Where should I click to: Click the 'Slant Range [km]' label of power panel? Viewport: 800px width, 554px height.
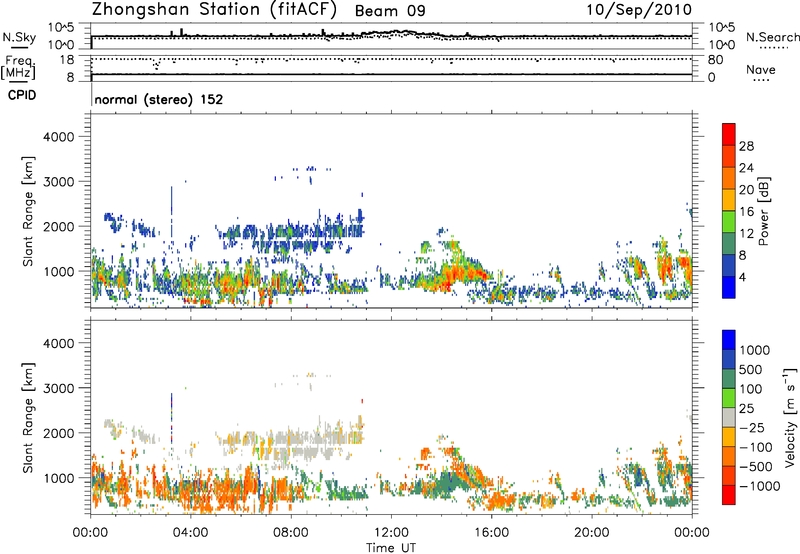(x=28, y=211)
